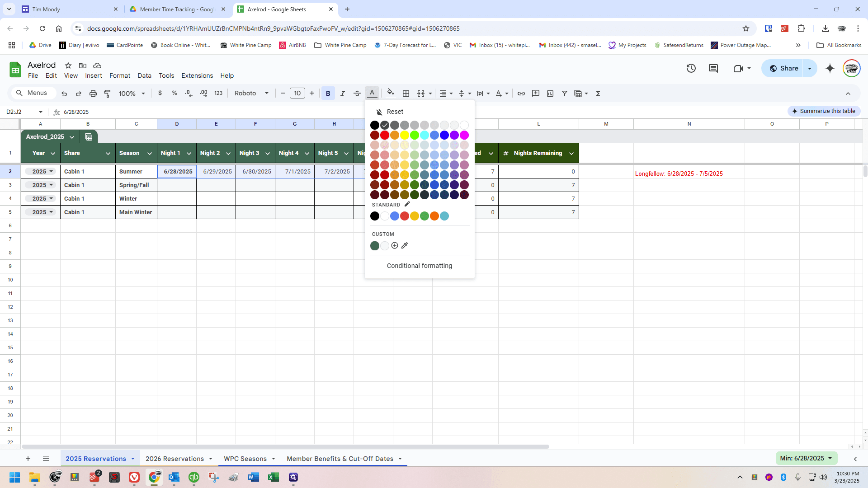The image size is (868, 488).
Task: Pick custom color with eyedropper icon
Action: [405, 245]
